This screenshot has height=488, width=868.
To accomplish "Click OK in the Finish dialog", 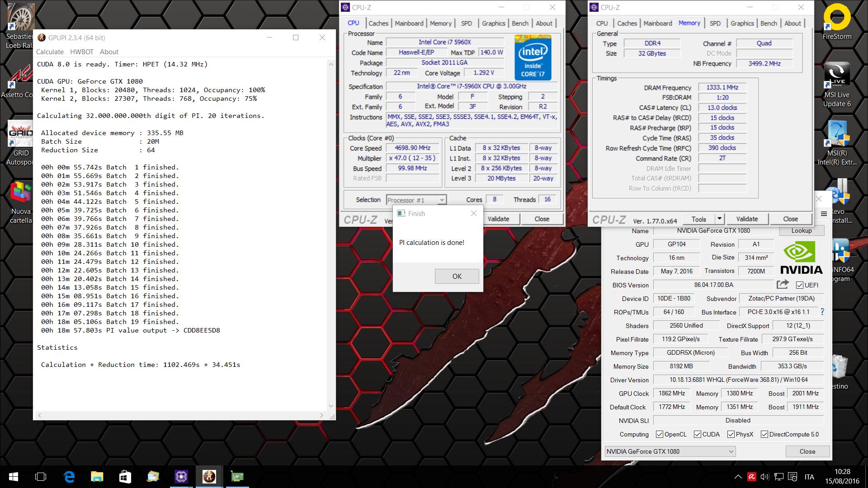I will click(457, 276).
